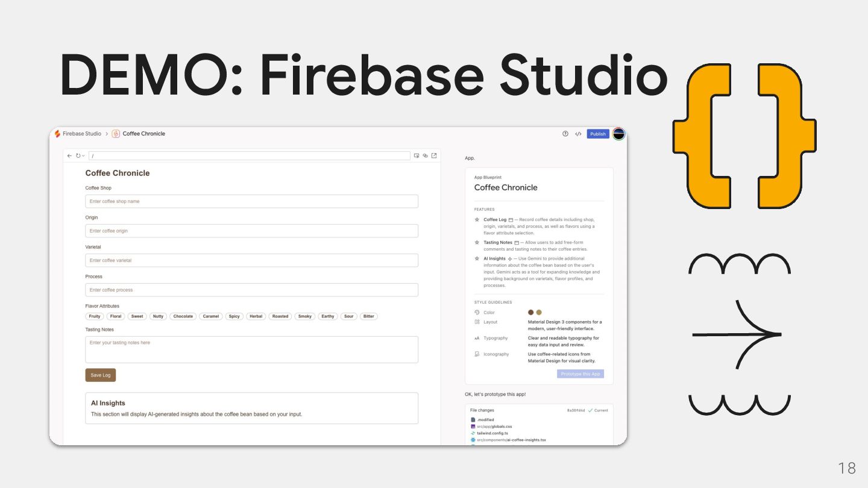Copy the preview link icon
Image resolution: width=868 pixels, height=488 pixels.
pos(425,155)
